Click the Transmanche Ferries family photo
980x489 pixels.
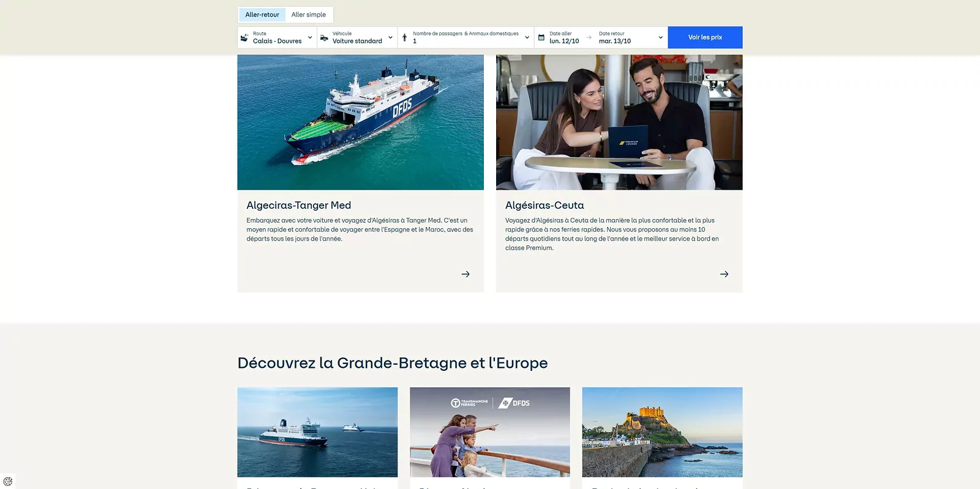[490, 432]
